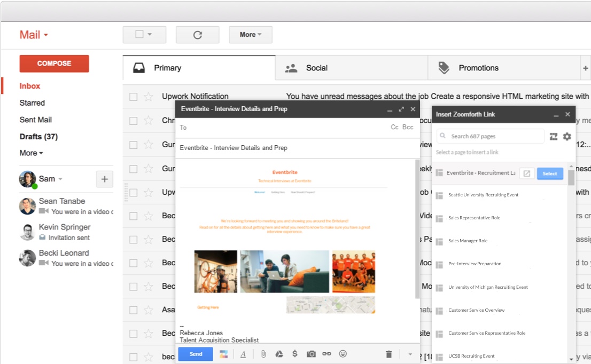The height and width of the screenshot is (364, 591).
Task: Click the Zoomforth list scroll up arrow
Action: tap(571, 166)
